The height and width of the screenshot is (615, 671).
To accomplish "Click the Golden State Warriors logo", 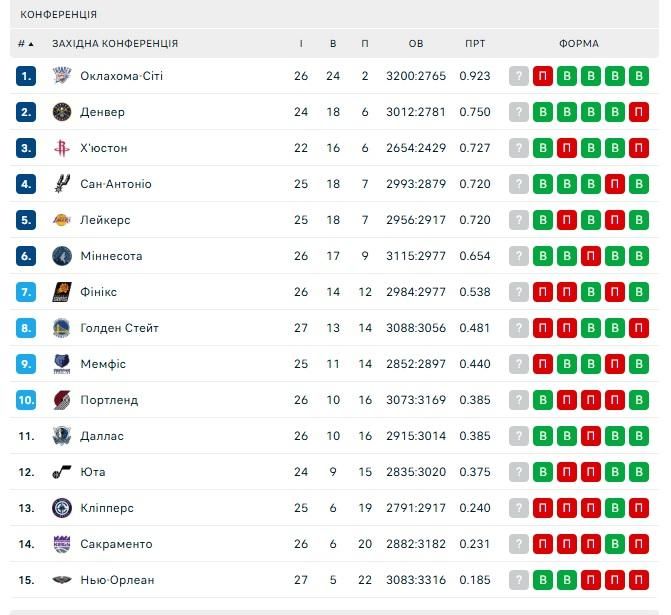I will [x=61, y=328].
